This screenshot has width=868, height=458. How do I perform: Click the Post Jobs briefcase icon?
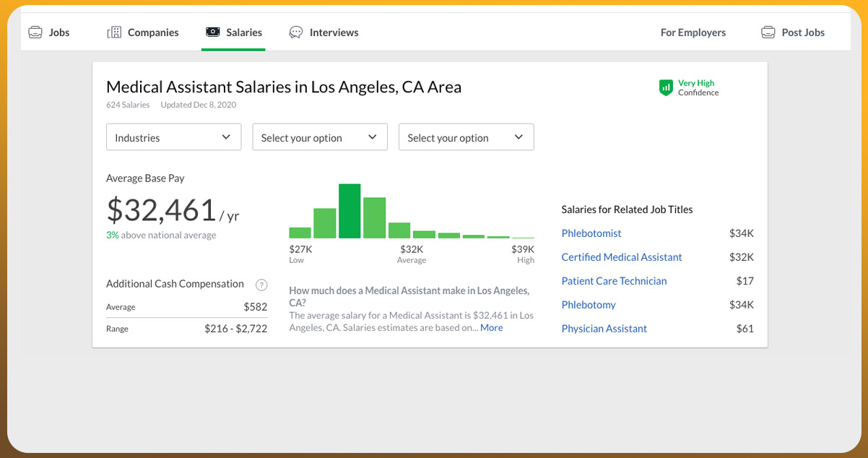point(768,33)
